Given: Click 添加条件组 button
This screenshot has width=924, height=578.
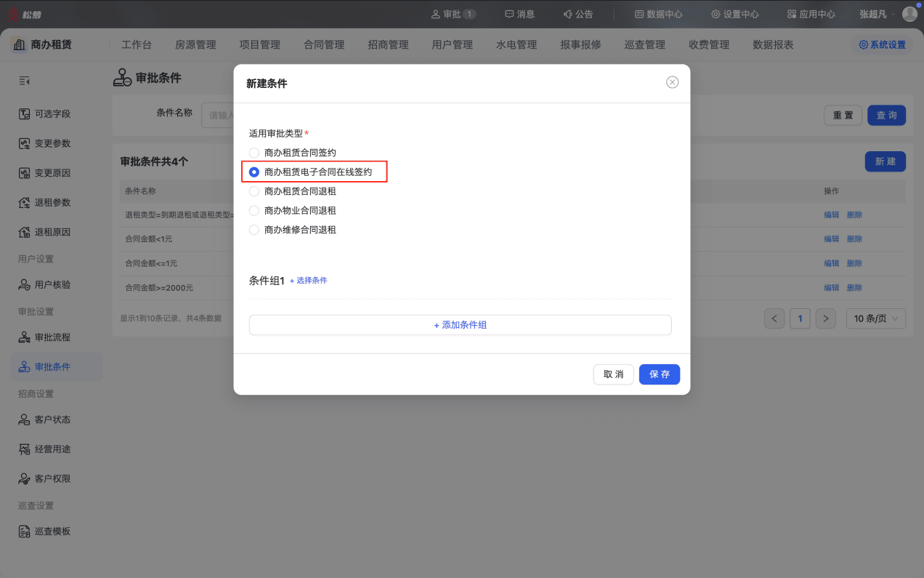Looking at the screenshot, I should (460, 325).
